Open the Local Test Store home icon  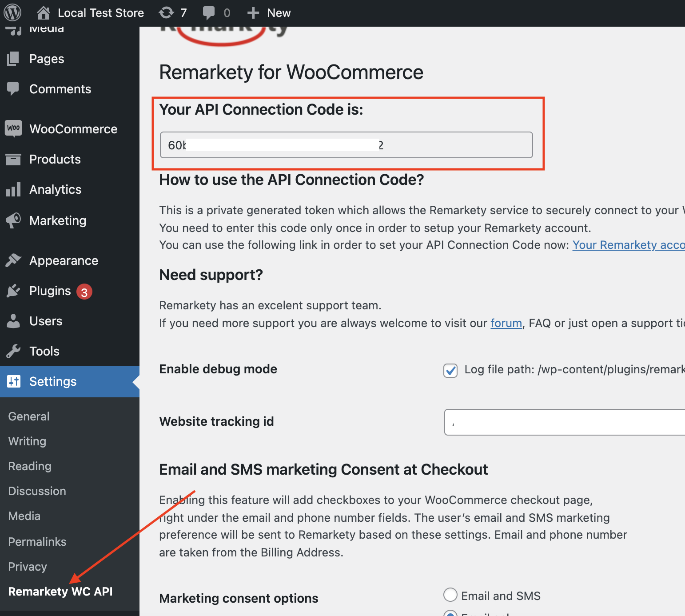pos(43,12)
